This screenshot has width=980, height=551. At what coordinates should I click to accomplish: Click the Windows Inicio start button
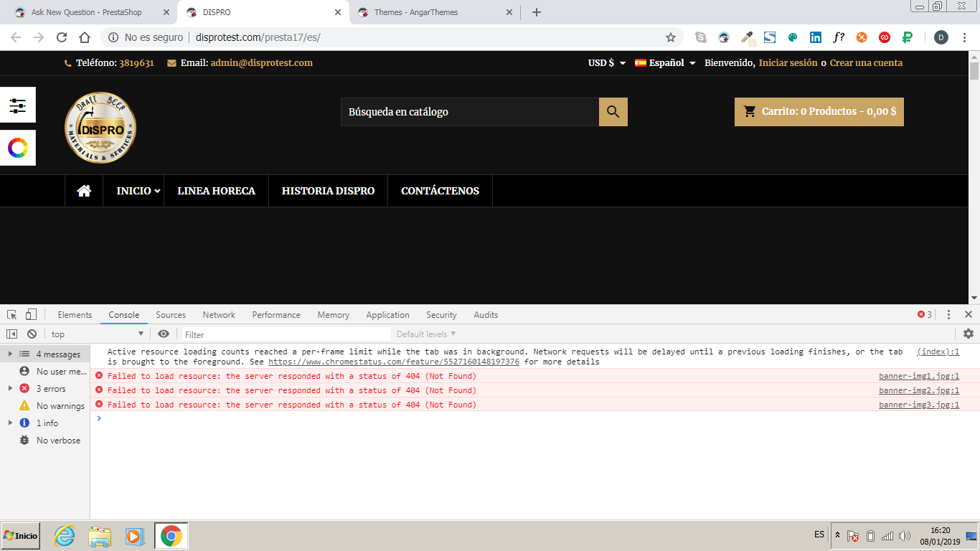[x=20, y=536]
